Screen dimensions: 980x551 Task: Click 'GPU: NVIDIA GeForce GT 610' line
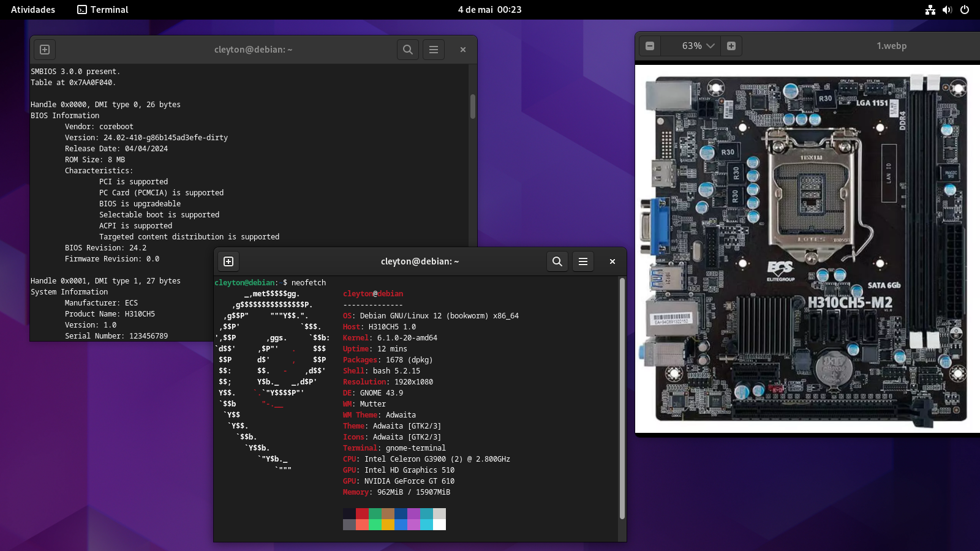tap(399, 481)
